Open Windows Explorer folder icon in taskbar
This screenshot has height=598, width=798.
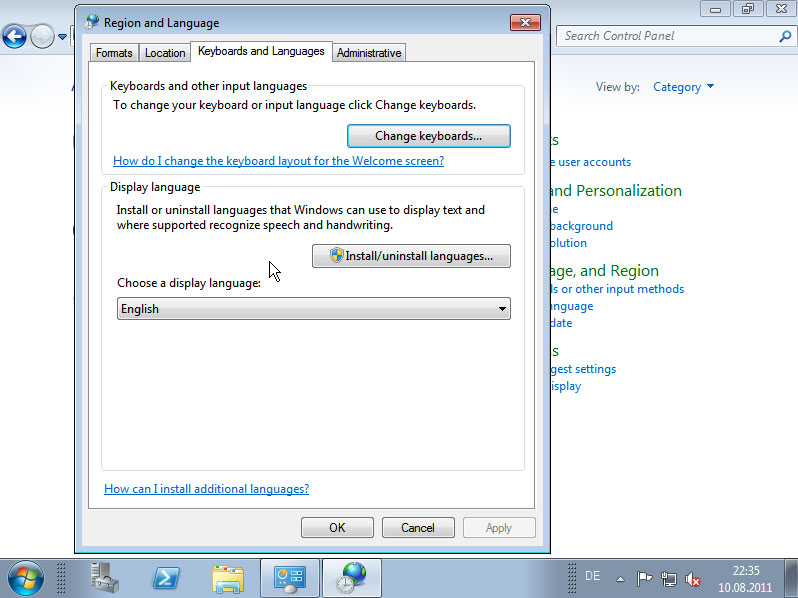[x=228, y=577]
